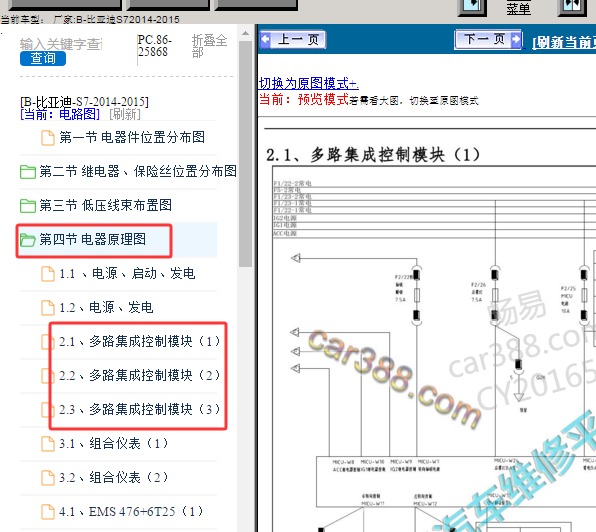Image resolution: width=596 pixels, height=532 pixels.
Task: Expand folder 第二节 继电器、保险丝位置分布图
Action: point(138,171)
